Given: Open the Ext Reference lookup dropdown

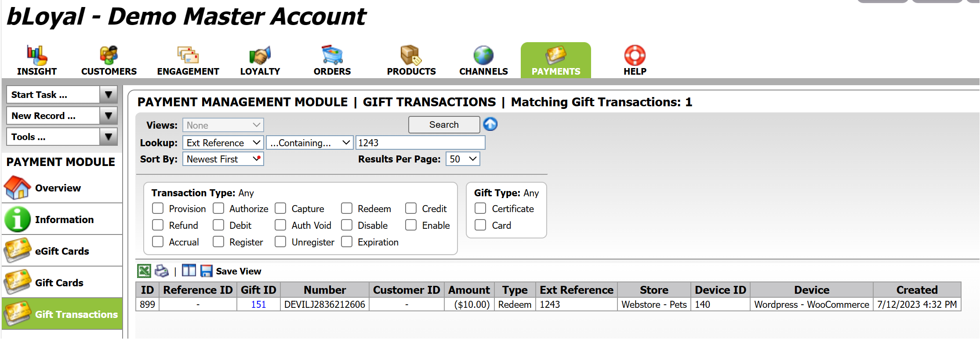Looking at the screenshot, I should (223, 143).
